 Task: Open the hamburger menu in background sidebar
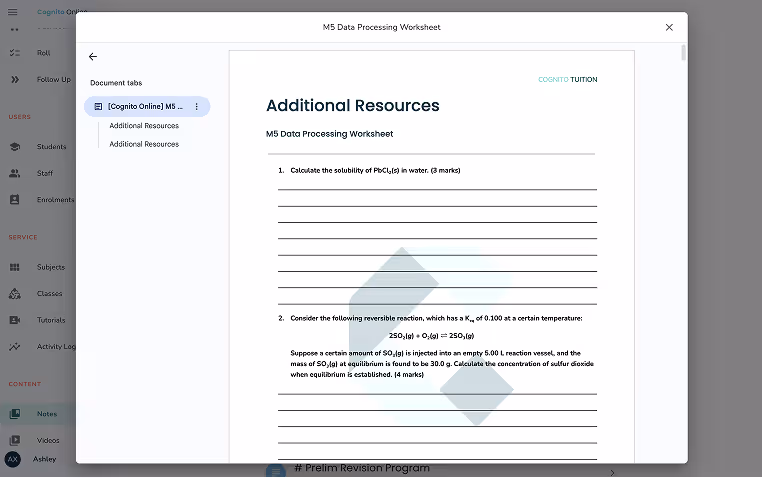click(13, 12)
